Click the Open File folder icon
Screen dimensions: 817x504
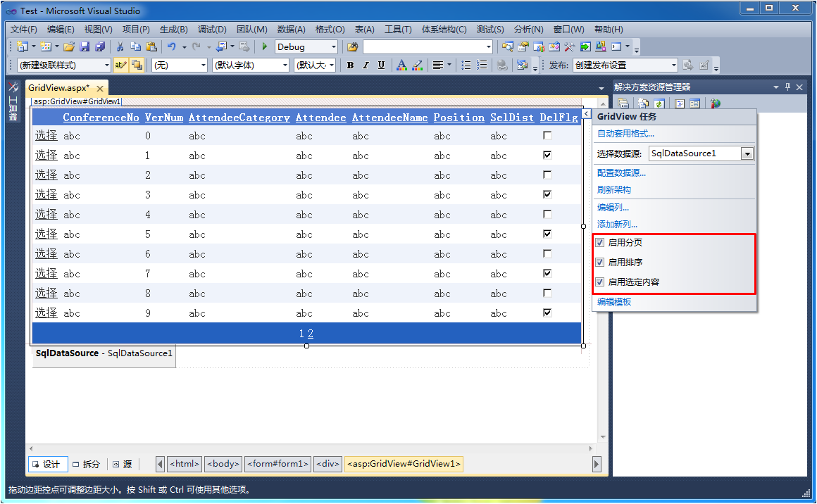69,47
